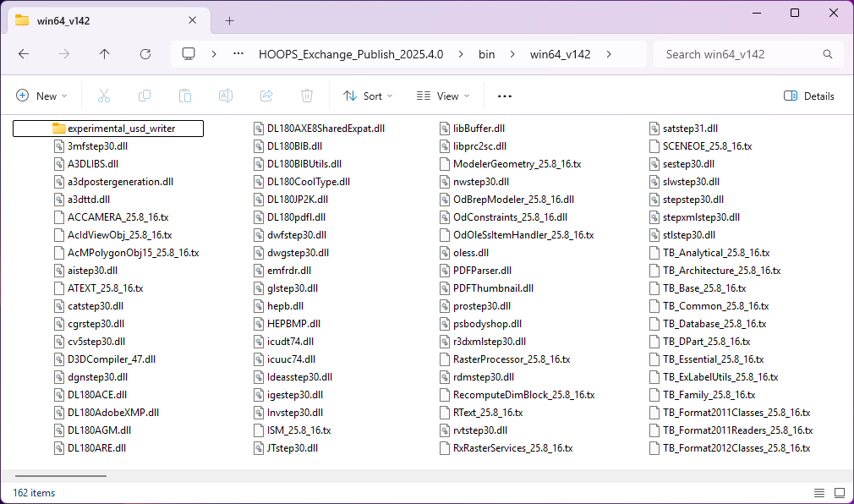Copy the selection with the Copy icon

tap(144, 96)
